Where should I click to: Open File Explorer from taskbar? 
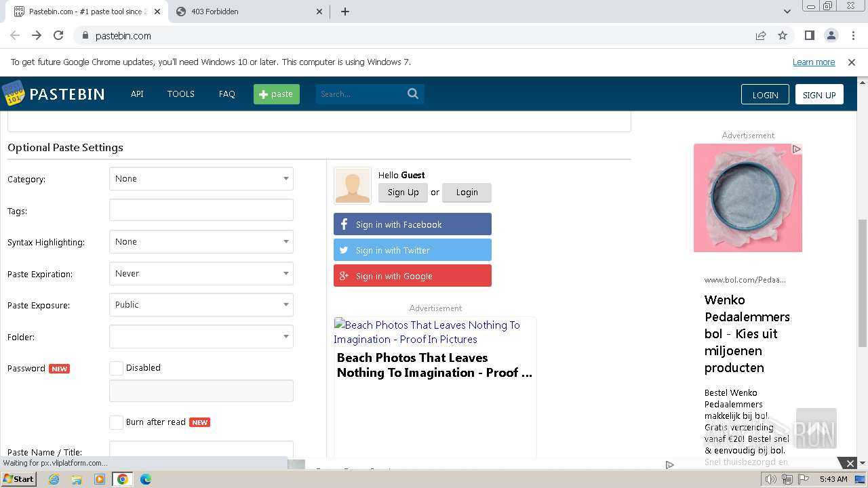[x=77, y=479]
